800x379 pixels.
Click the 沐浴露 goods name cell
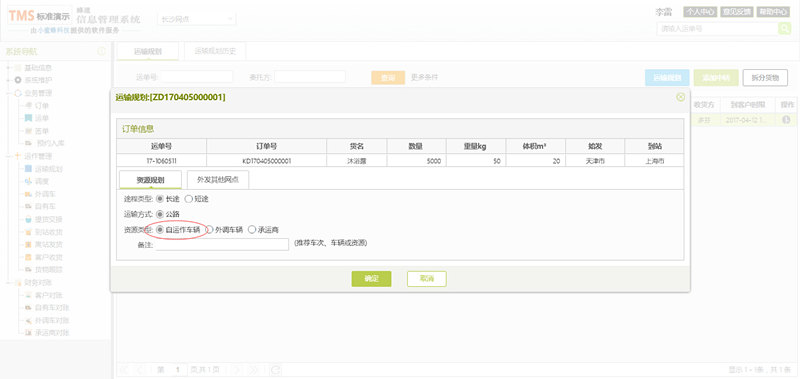(x=357, y=161)
